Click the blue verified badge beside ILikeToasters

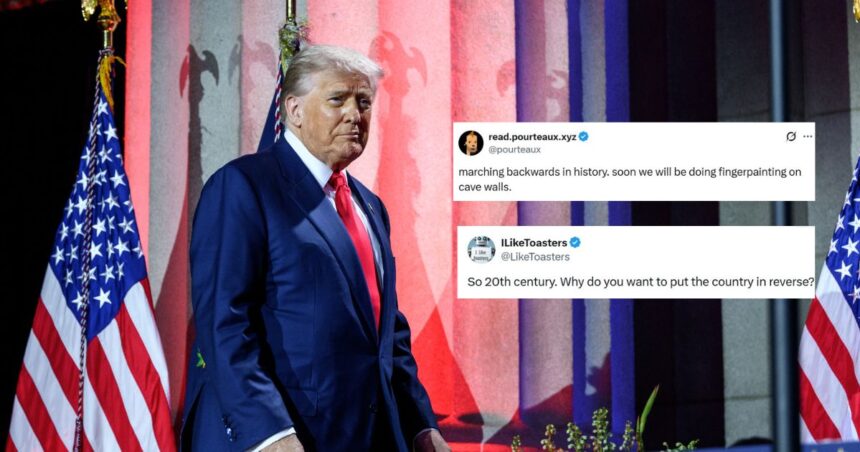click(x=575, y=242)
